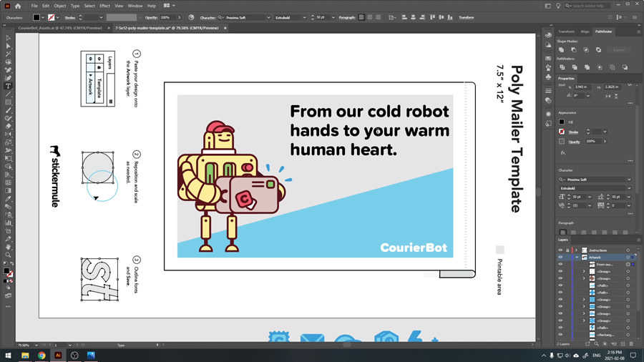Expand the Instructions layer

click(577, 250)
